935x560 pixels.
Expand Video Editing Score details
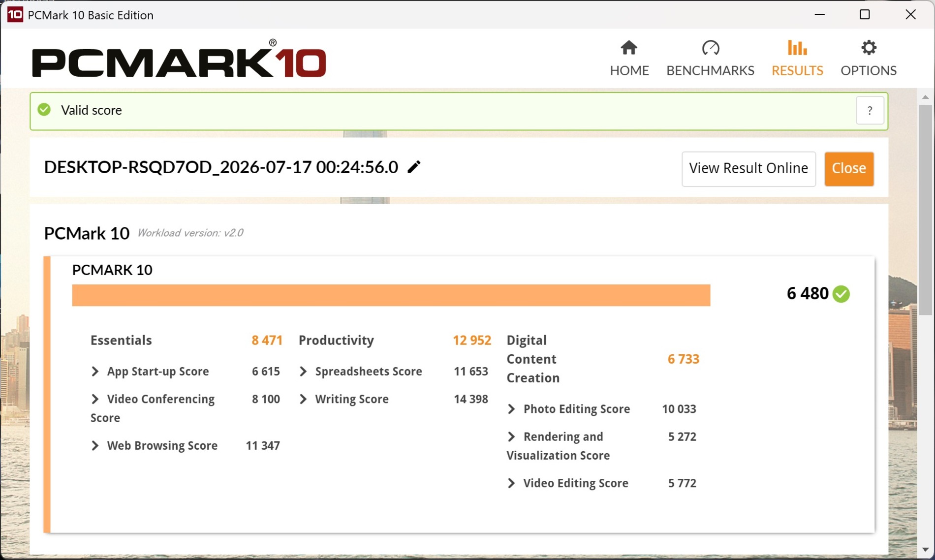click(511, 483)
